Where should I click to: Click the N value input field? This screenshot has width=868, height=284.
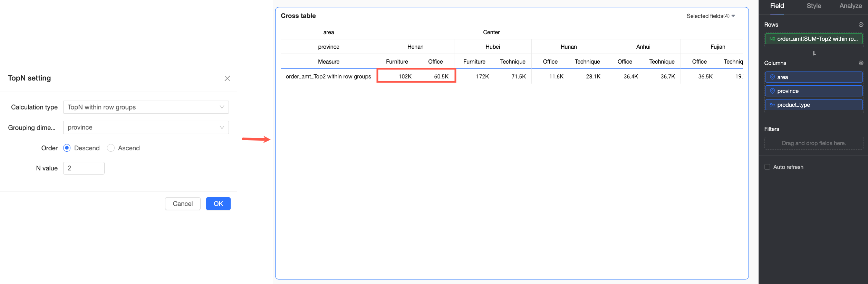(x=84, y=168)
